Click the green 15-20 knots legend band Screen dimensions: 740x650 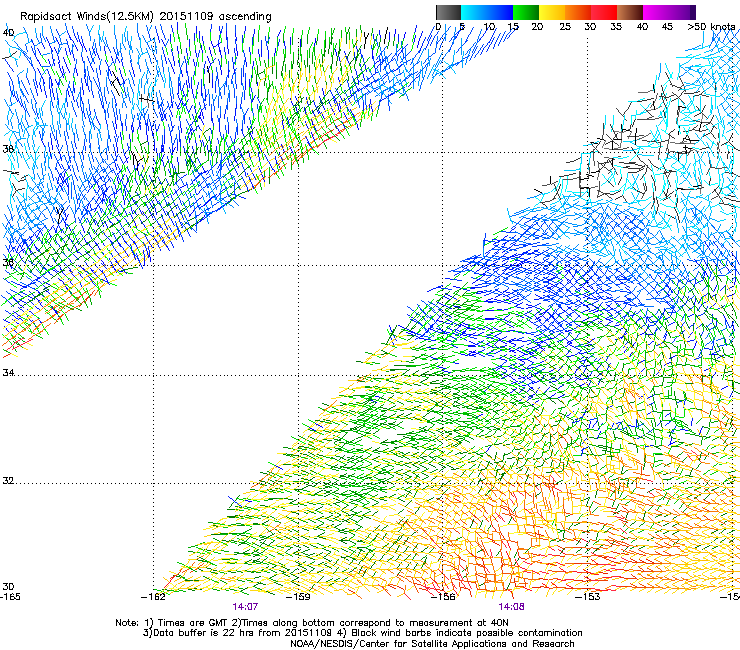(x=526, y=12)
